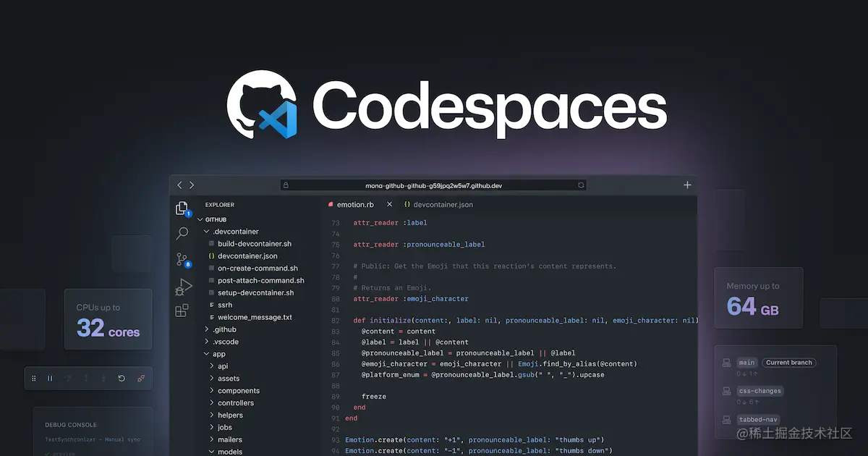Open Source Control with the 8 badge
Image resolution: width=868 pixels, height=456 pixels.
coord(182,259)
